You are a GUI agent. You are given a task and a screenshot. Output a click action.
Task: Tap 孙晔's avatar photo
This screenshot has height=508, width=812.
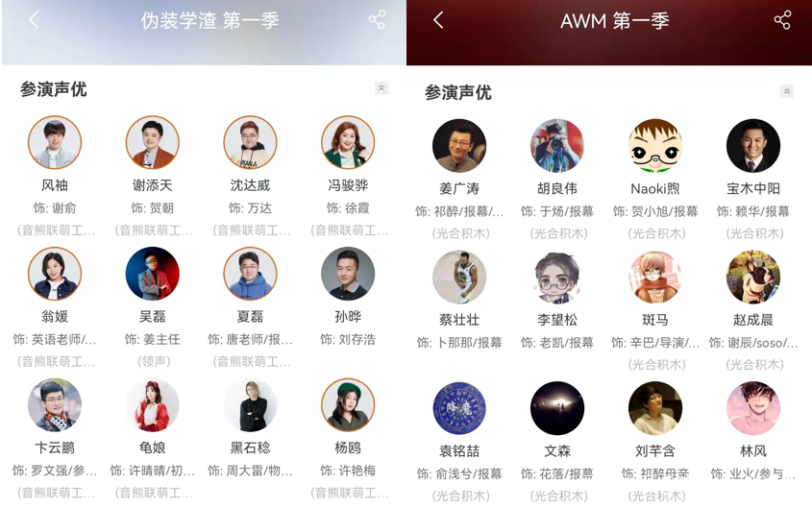348,274
